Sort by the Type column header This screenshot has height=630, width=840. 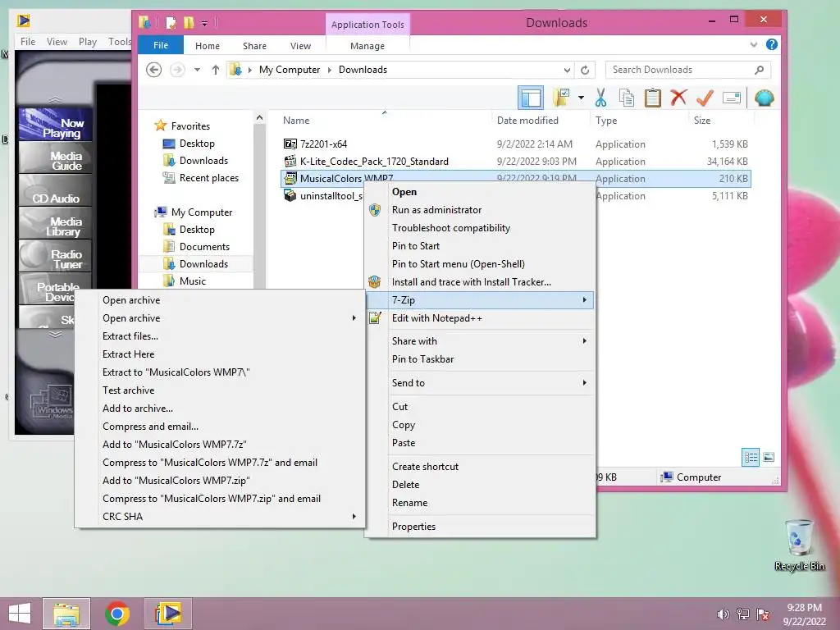pos(638,121)
